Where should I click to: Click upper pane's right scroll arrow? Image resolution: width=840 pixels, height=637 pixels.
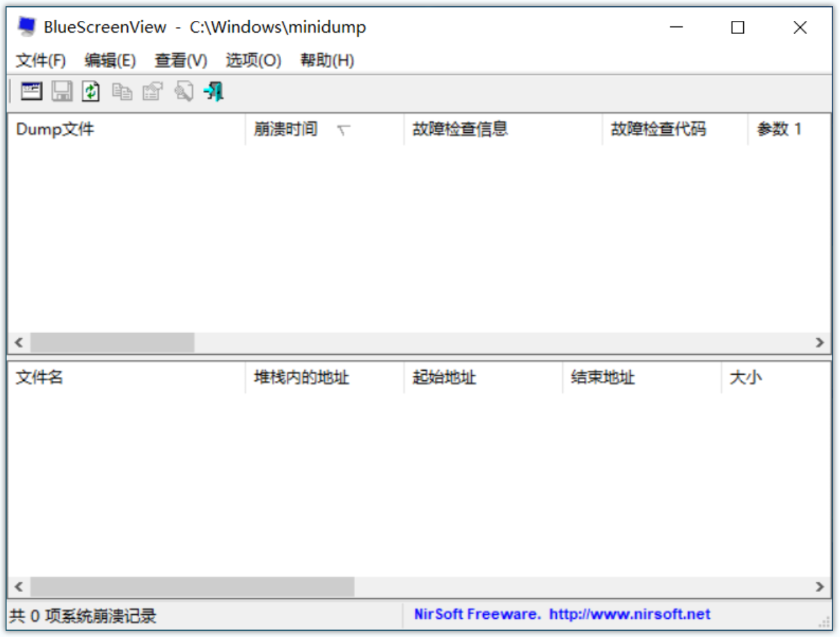[820, 343]
